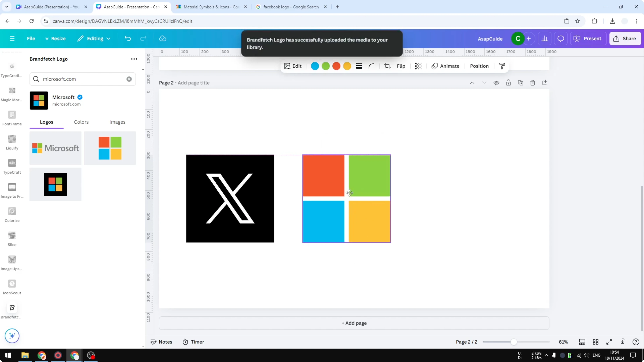This screenshot has height=362, width=644.
Task: Switch to the Colors tab
Action: [81, 122]
